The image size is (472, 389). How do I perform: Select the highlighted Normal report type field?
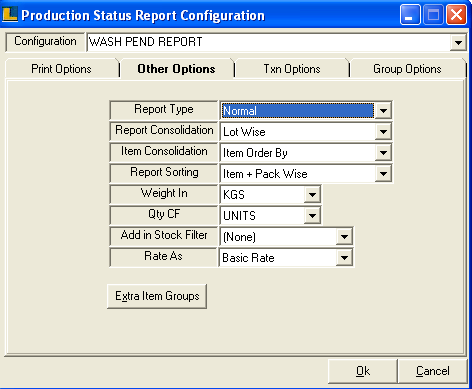[298, 111]
